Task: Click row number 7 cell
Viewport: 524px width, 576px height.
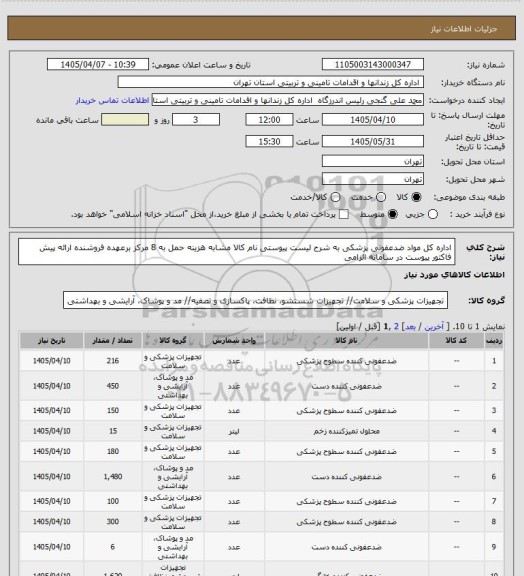Action: [494, 501]
